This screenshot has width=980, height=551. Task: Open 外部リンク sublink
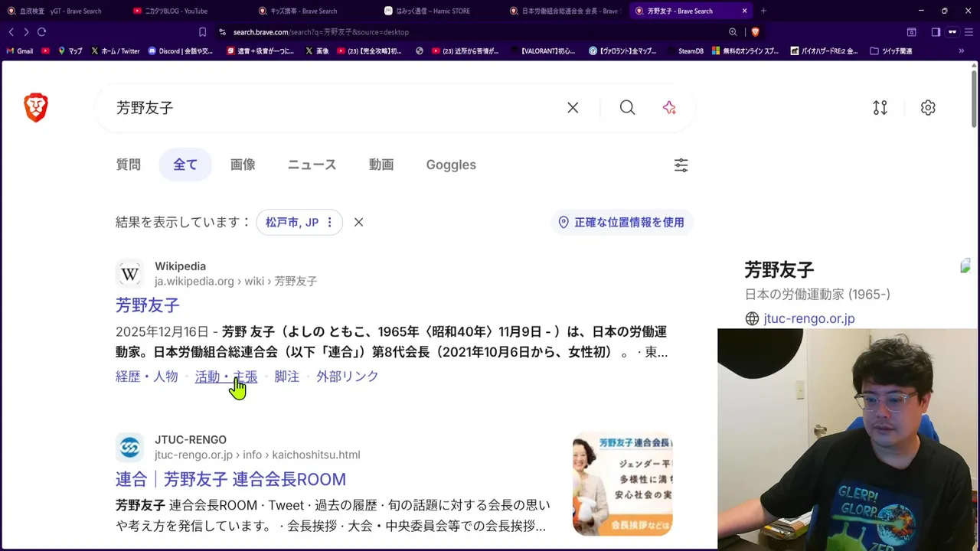348,377
